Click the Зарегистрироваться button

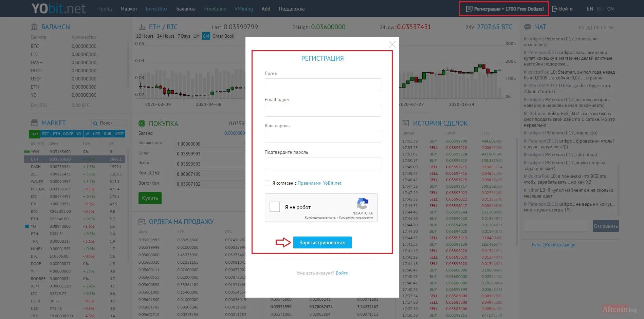(323, 243)
